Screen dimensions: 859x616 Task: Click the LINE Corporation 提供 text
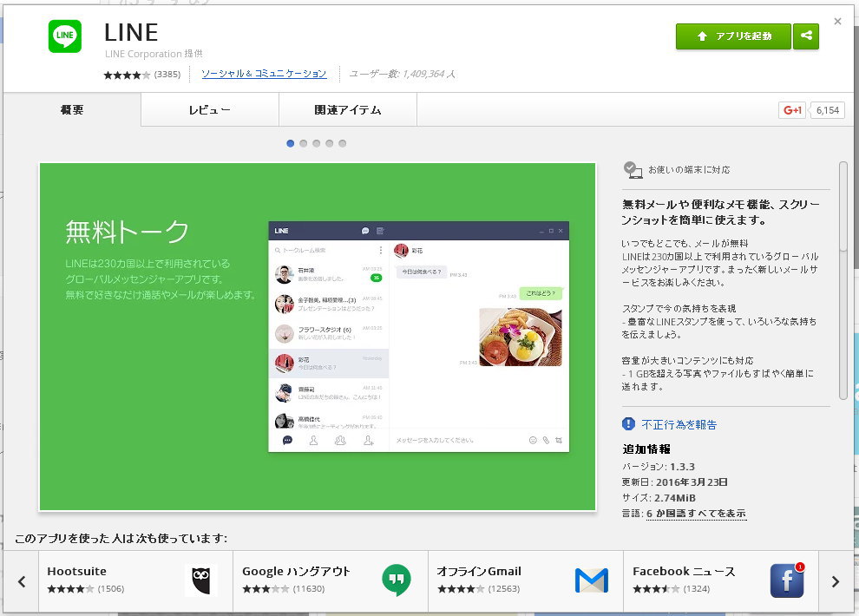(x=154, y=54)
